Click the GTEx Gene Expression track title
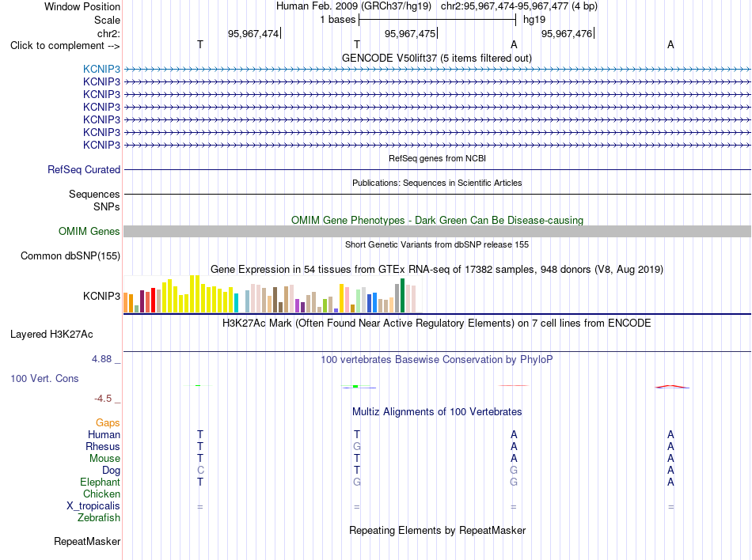 pyautogui.click(x=437, y=269)
